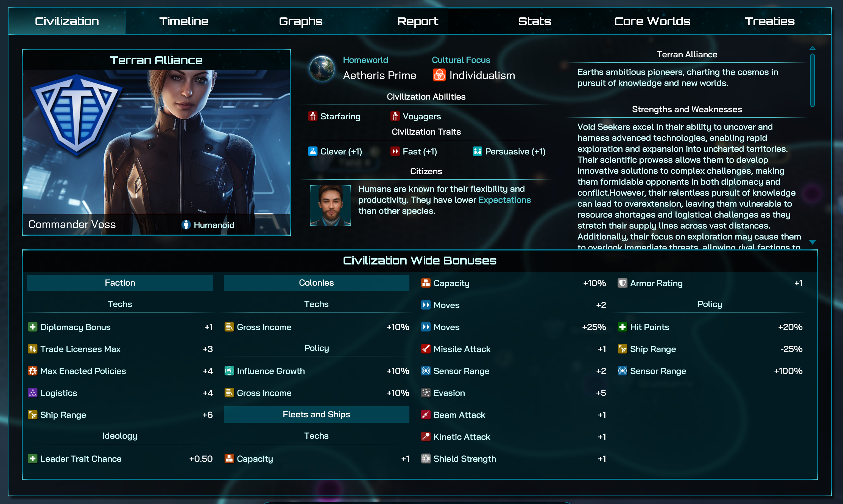The height and width of the screenshot is (504, 843).
Task: Follow the Expectations link in citizens text
Action: (x=504, y=200)
